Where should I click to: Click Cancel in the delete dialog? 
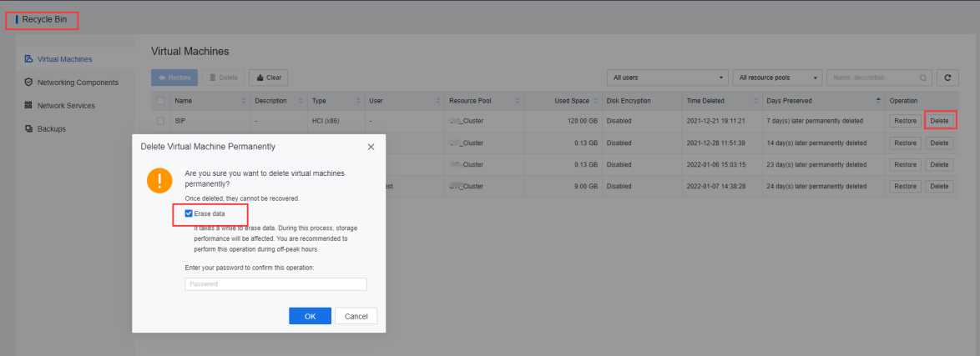coord(356,316)
